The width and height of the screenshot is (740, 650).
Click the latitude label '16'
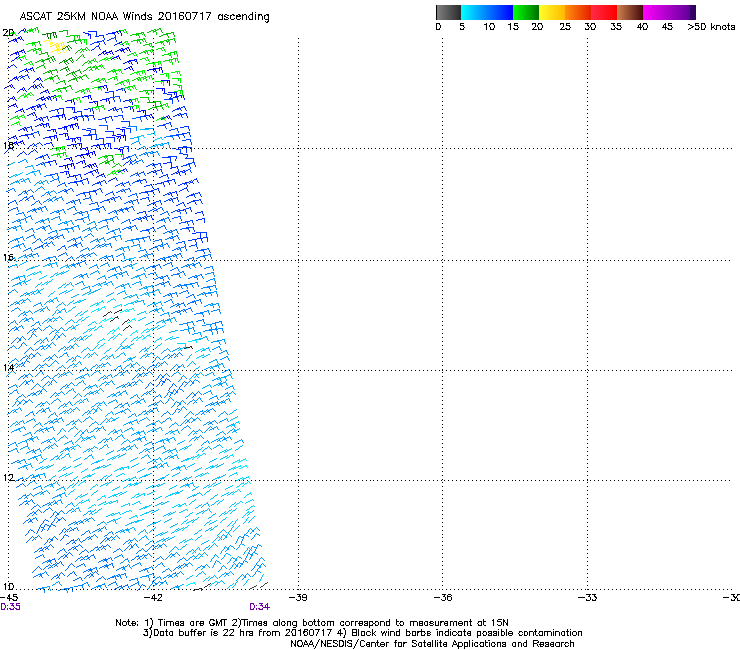click(x=8, y=257)
